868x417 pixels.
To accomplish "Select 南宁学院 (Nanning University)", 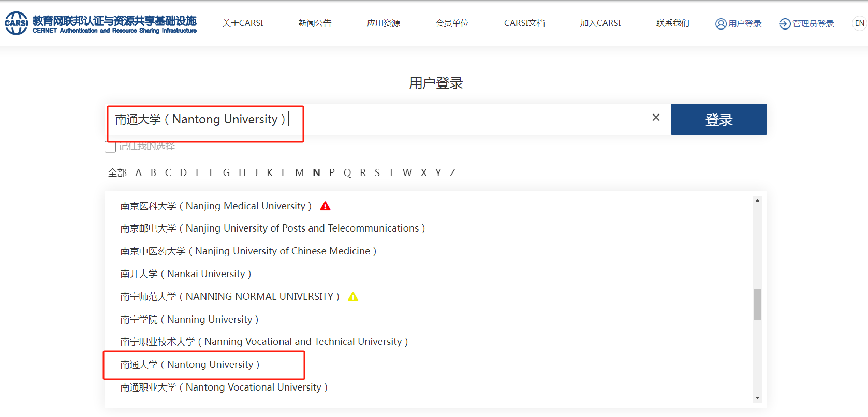I will coord(189,320).
